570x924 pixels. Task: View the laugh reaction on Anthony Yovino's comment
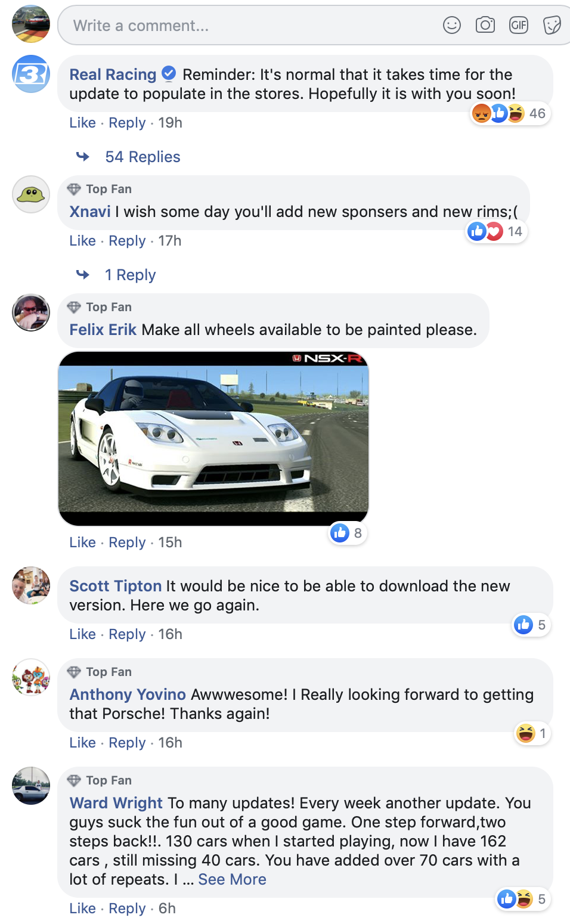pyautogui.click(x=533, y=733)
